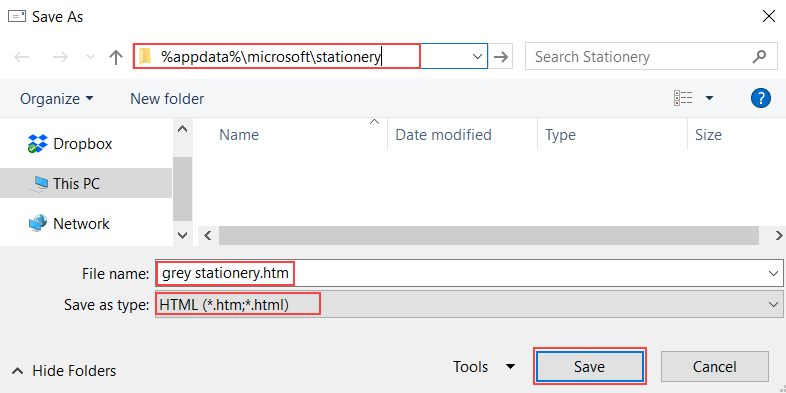This screenshot has height=393, width=786.
Task: Expand the view options dropdown arrow
Action: pyautogui.click(x=709, y=98)
